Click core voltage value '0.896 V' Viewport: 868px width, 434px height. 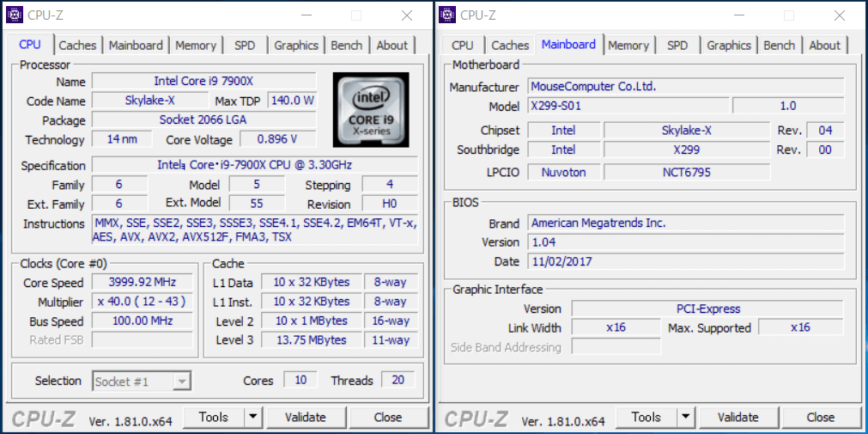tap(277, 139)
